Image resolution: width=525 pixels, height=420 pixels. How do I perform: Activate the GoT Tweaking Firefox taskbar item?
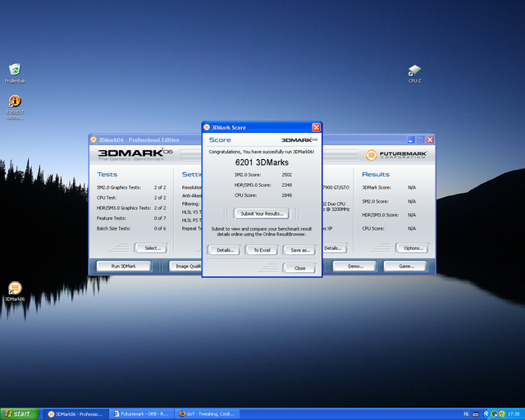(209, 413)
